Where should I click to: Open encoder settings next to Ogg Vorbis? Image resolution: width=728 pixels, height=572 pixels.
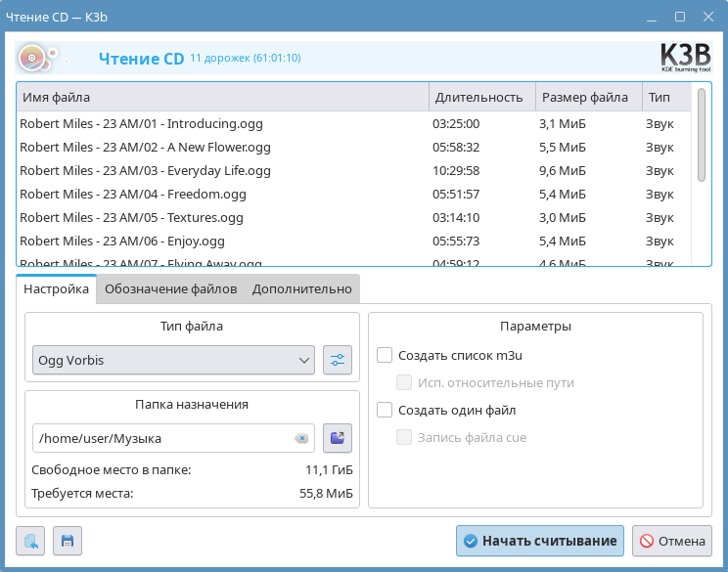[x=338, y=361]
